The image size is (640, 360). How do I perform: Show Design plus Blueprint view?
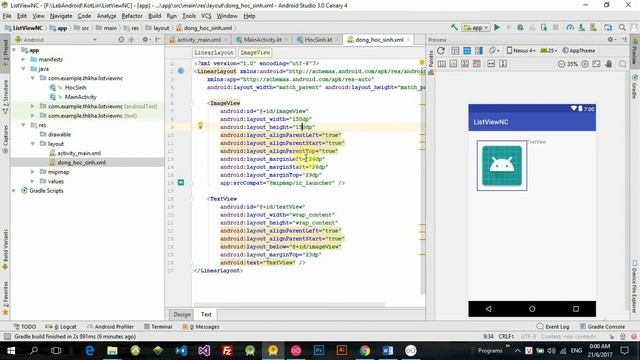pyautogui.click(x=479, y=51)
